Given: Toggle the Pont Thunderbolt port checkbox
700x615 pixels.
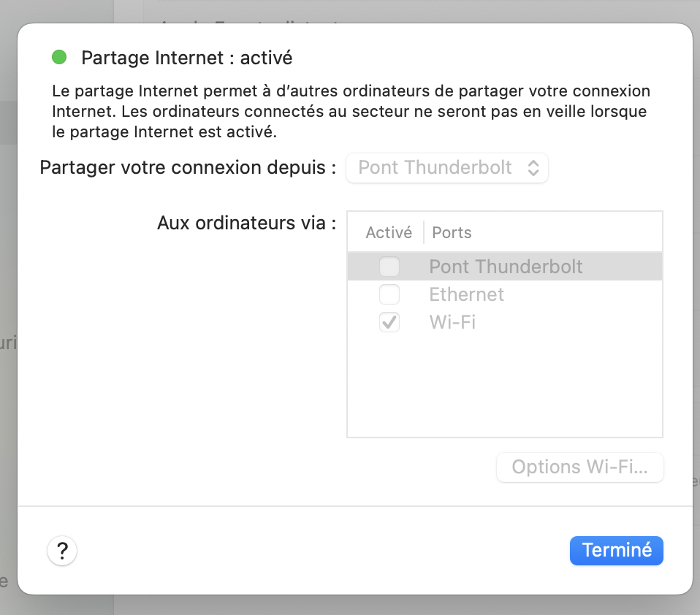Looking at the screenshot, I should click(x=389, y=267).
